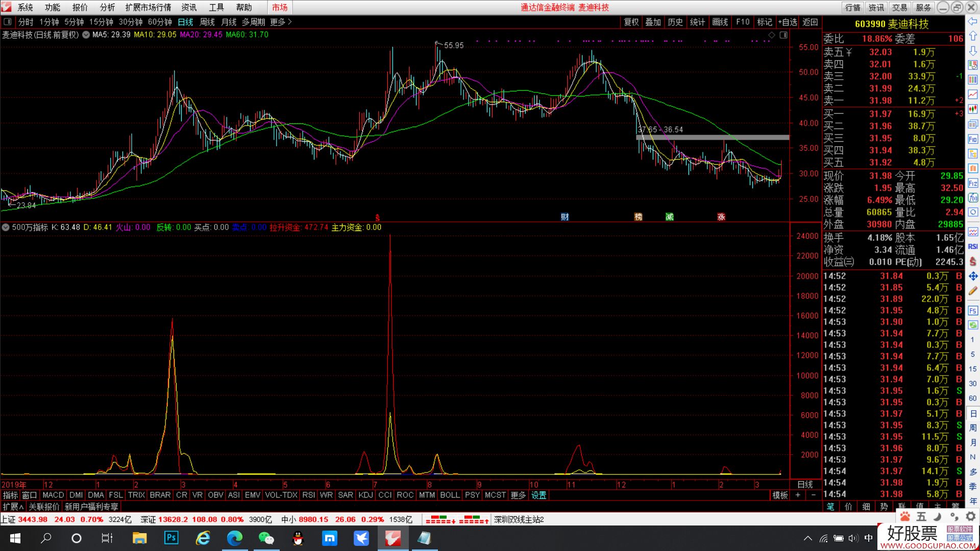Image resolution: width=980 pixels, height=551 pixels.
Task: Toggle the side panel icon above price axis
Action: (783, 35)
